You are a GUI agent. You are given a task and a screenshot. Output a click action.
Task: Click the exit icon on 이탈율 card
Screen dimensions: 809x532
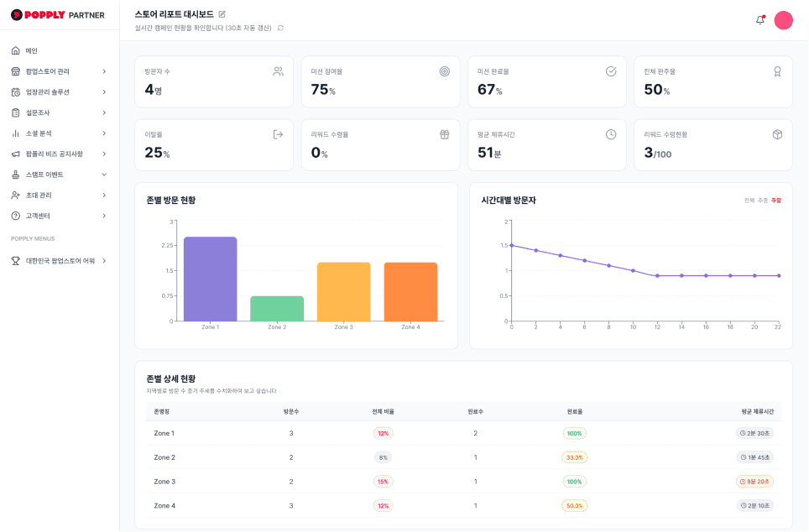279,134
